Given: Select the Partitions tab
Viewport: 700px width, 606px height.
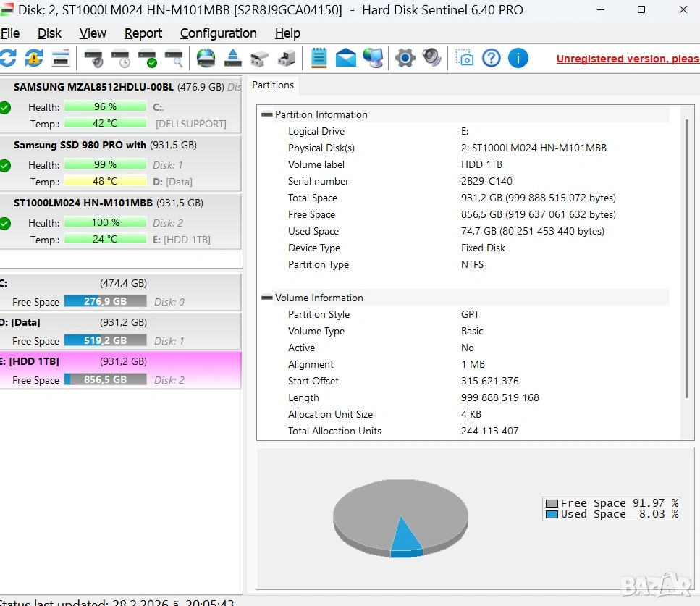Looking at the screenshot, I should 273,85.
